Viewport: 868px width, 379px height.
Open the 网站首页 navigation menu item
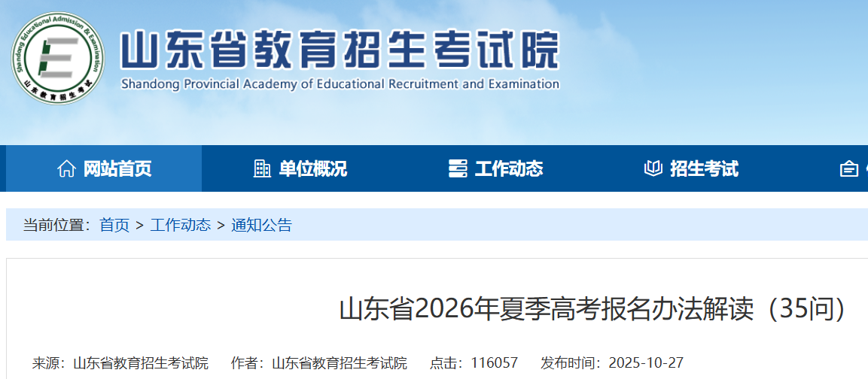click(x=117, y=168)
